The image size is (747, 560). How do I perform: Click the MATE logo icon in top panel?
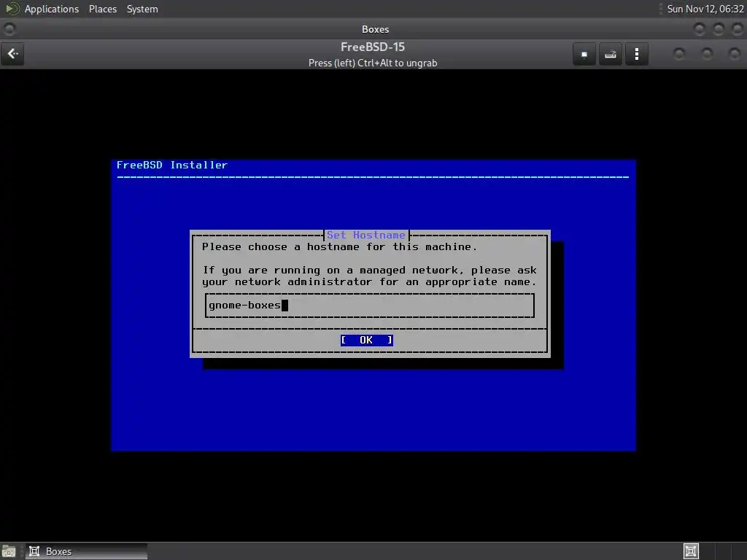[12, 9]
